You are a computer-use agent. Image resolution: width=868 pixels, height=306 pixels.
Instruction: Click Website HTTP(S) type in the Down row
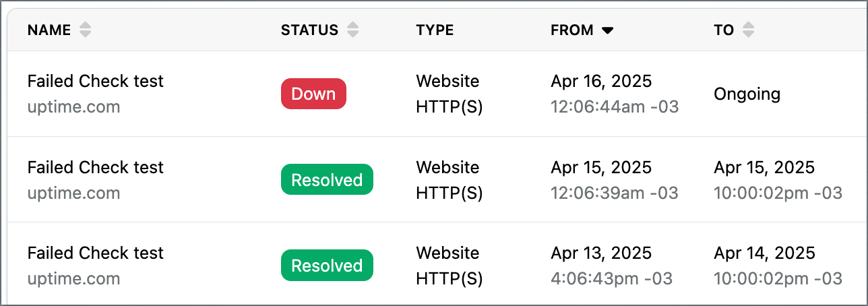pos(449,94)
